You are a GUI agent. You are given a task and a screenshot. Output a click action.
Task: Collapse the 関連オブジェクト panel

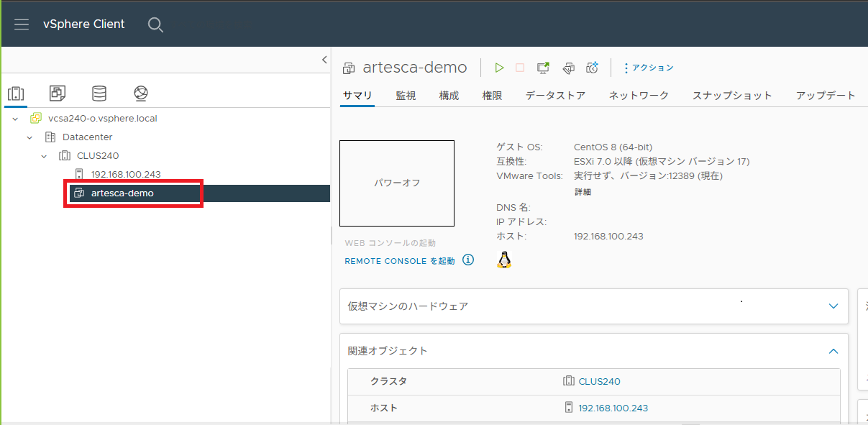point(833,351)
